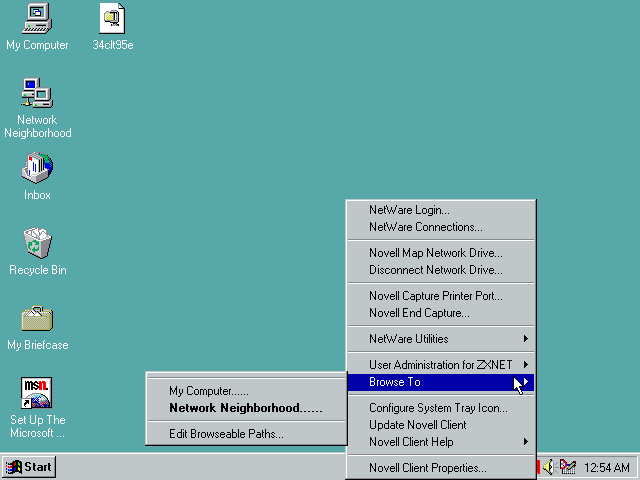Expand User Administration for ZXNET submenu
This screenshot has height=480, width=640.
click(441, 364)
